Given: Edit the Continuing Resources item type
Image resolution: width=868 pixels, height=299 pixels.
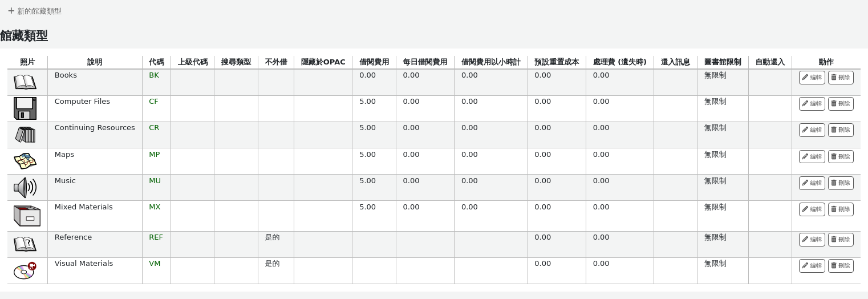Looking at the screenshot, I should [812, 130].
